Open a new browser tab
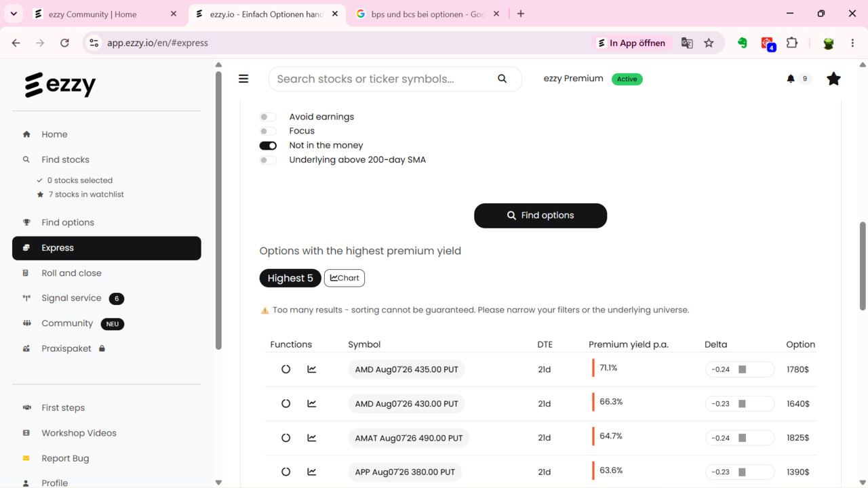The image size is (868, 488). (x=521, y=14)
